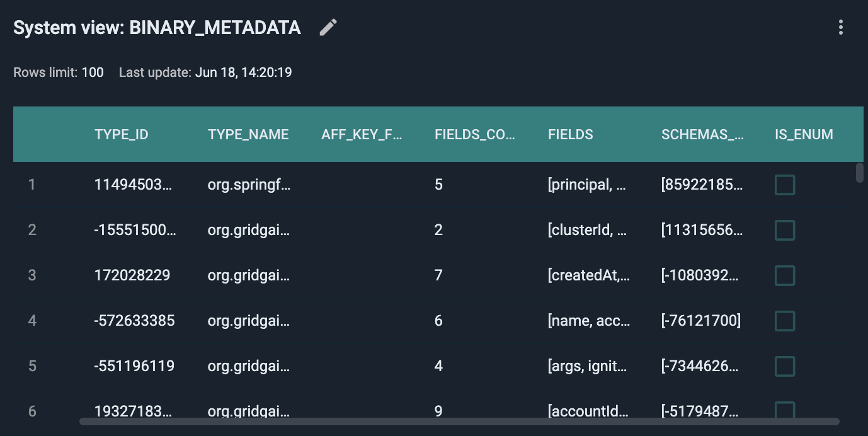Click the SCHEMAS_... column header
This screenshot has width=868, height=436.
coord(702,134)
